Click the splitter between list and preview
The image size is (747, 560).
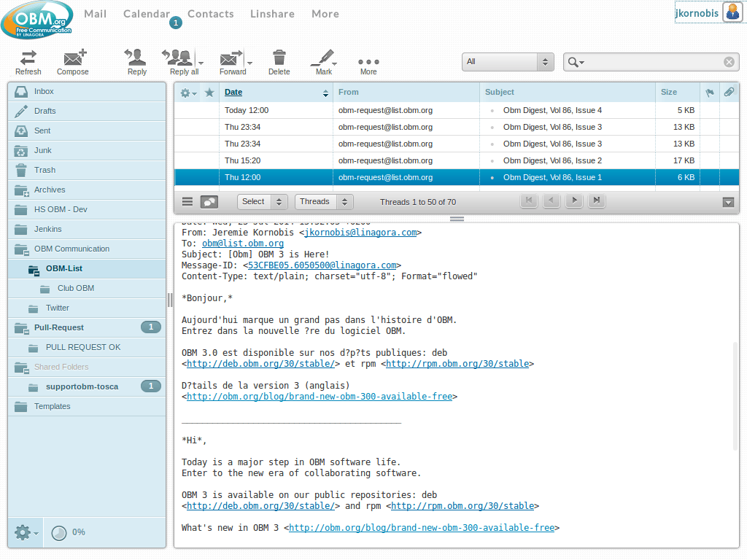pyautogui.click(x=457, y=219)
